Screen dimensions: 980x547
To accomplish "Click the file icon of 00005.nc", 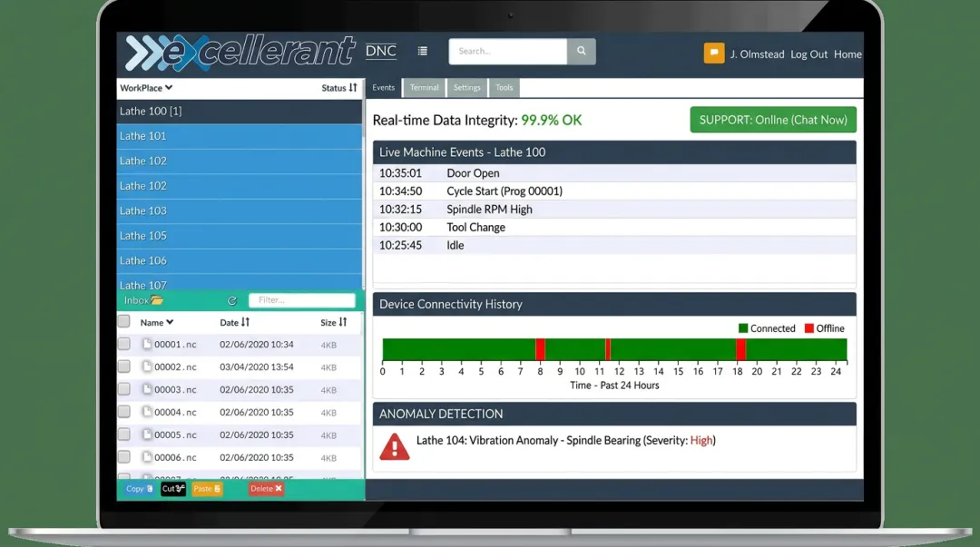I will [x=147, y=434].
